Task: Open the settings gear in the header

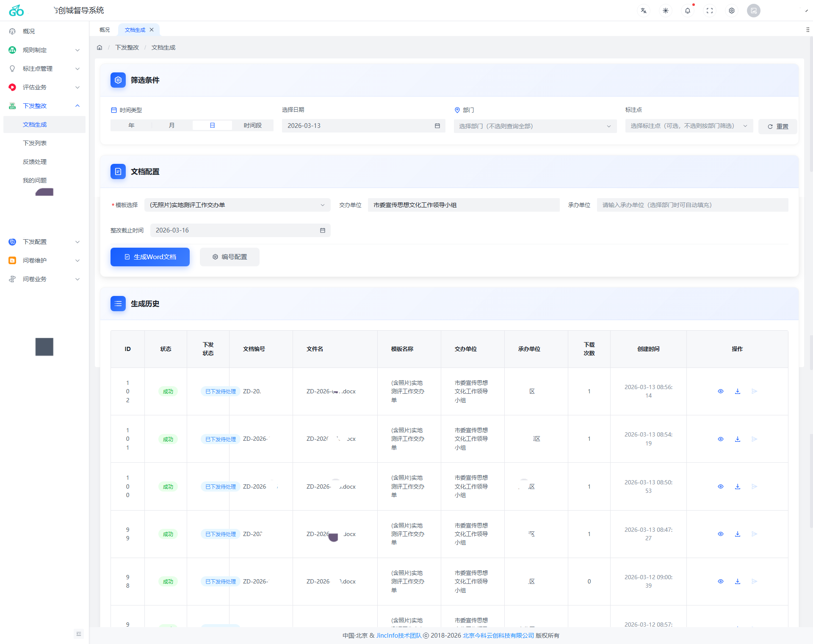Action: (x=732, y=11)
